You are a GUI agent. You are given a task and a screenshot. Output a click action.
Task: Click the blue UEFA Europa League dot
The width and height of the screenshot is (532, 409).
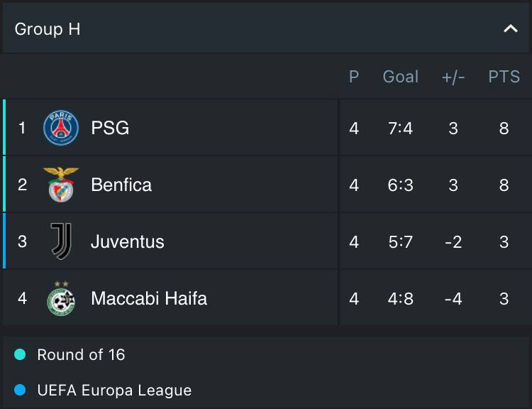[20, 390]
